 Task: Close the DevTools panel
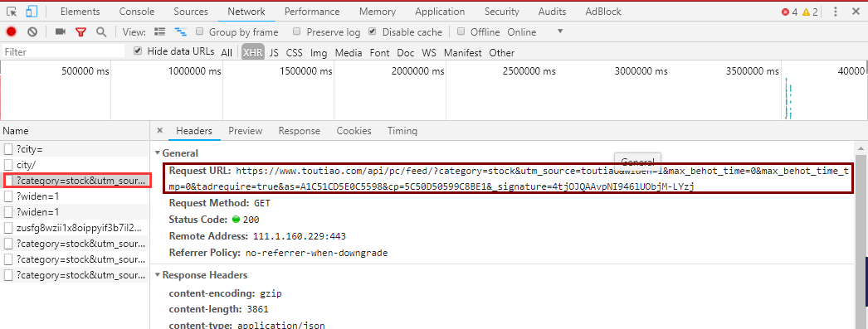coord(856,12)
